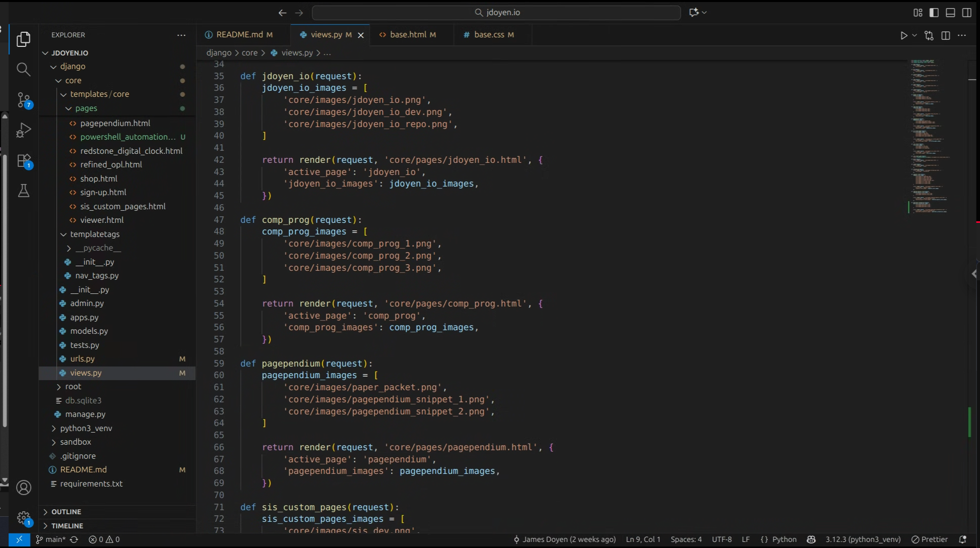
Task: Expand the OUTLINE section
Action: click(x=66, y=512)
